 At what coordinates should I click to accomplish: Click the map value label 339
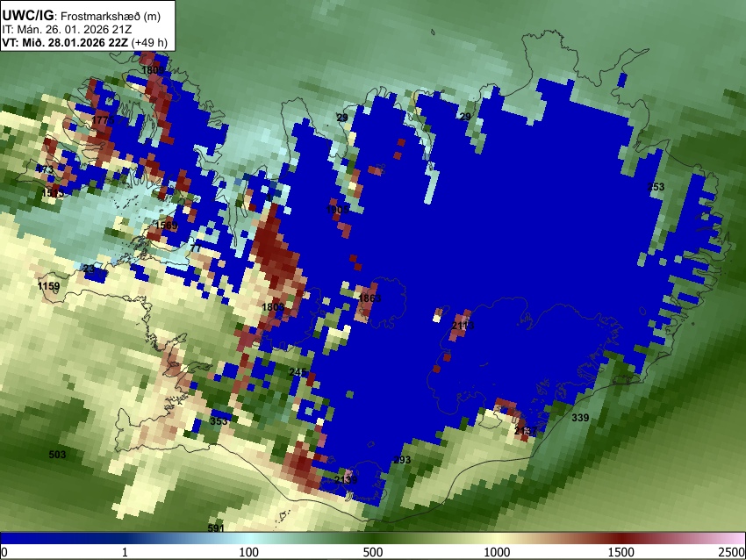click(580, 417)
